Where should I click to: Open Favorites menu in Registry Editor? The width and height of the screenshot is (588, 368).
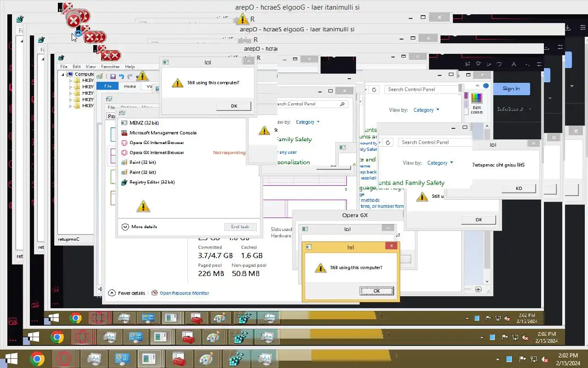point(110,67)
